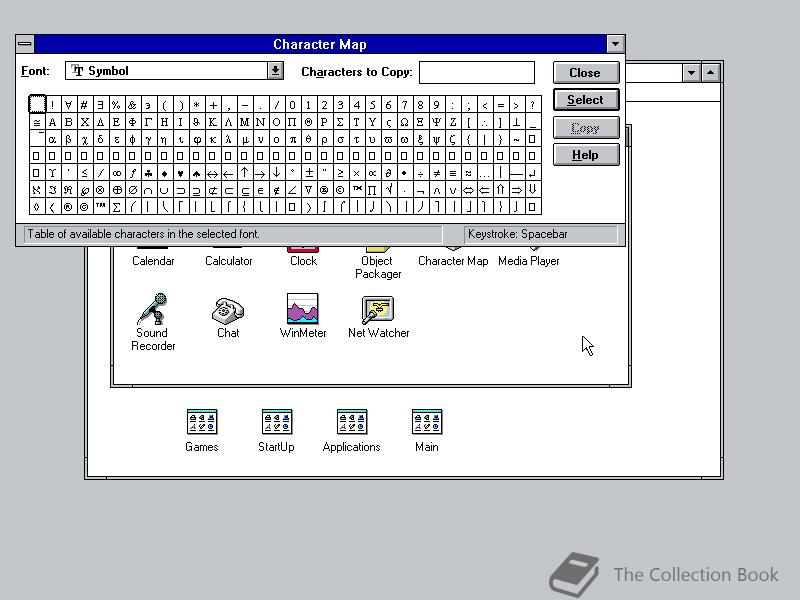Choose the single down arrow ↓ cell
Viewport: 800px width, 600px height.
point(276,173)
